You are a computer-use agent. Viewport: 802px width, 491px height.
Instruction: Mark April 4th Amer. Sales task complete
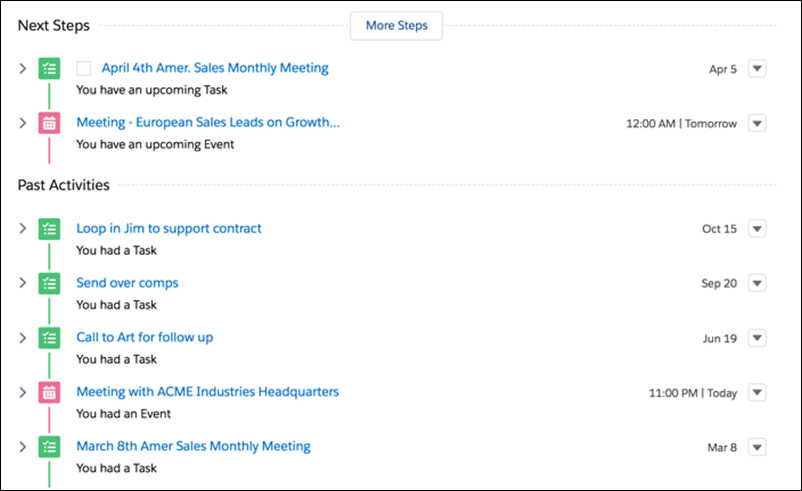84,69
